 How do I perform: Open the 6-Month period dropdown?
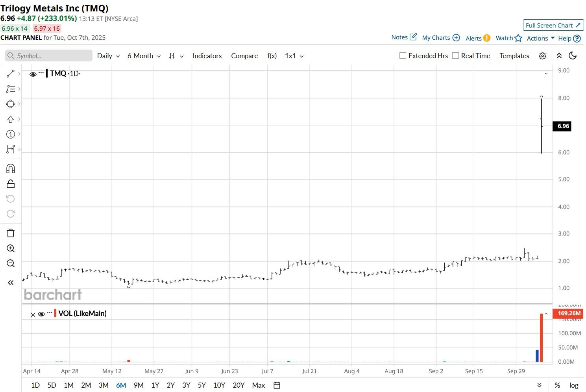pyautogui.click(x=144, y=56)
